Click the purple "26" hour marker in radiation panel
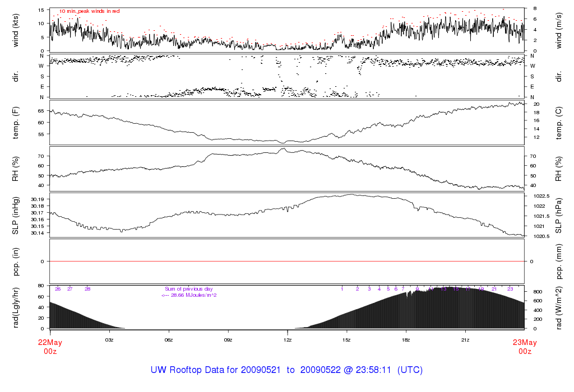The width and height of the screenshot is (574, 392). point(58,289)
